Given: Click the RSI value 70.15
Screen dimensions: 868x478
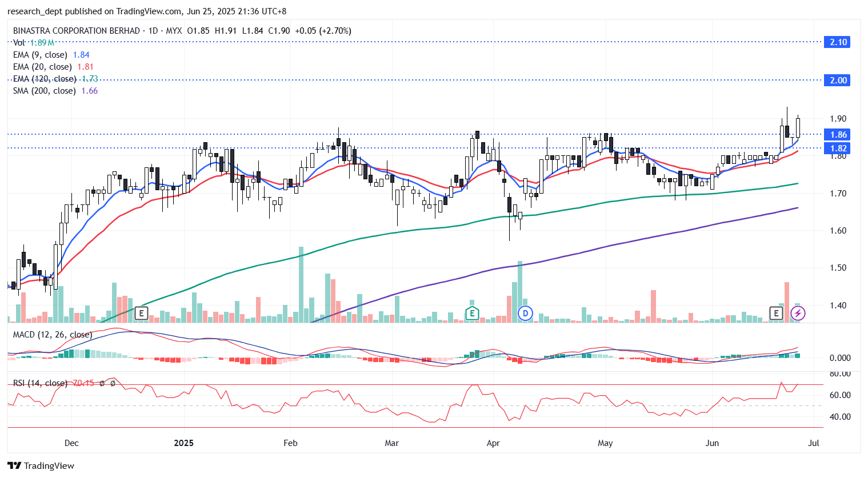Looking at the screenshot, I should (x=83, y=383).
